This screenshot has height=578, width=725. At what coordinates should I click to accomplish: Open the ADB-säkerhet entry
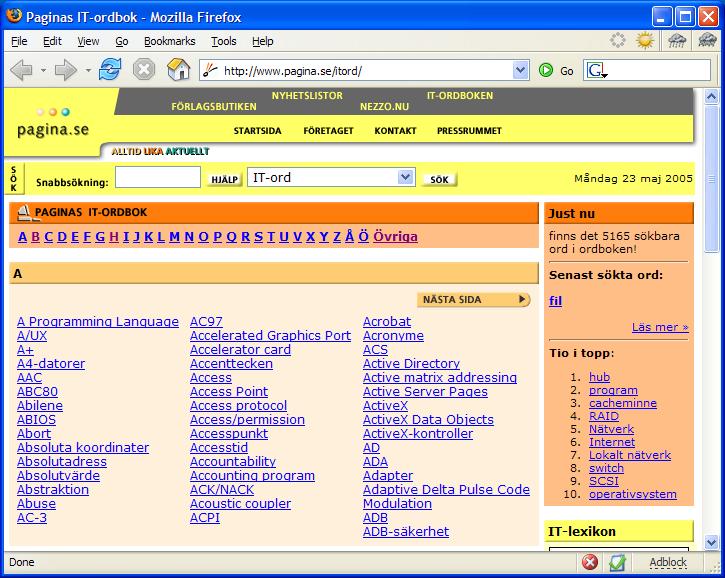(x=406, y=532)
